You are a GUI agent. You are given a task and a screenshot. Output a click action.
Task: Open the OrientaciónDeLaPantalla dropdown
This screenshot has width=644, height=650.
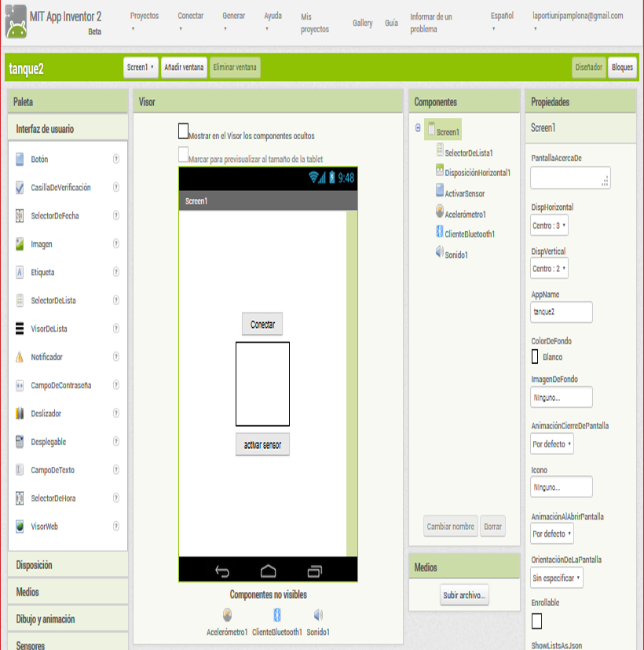pyautogui.click(x=557, y=578)
